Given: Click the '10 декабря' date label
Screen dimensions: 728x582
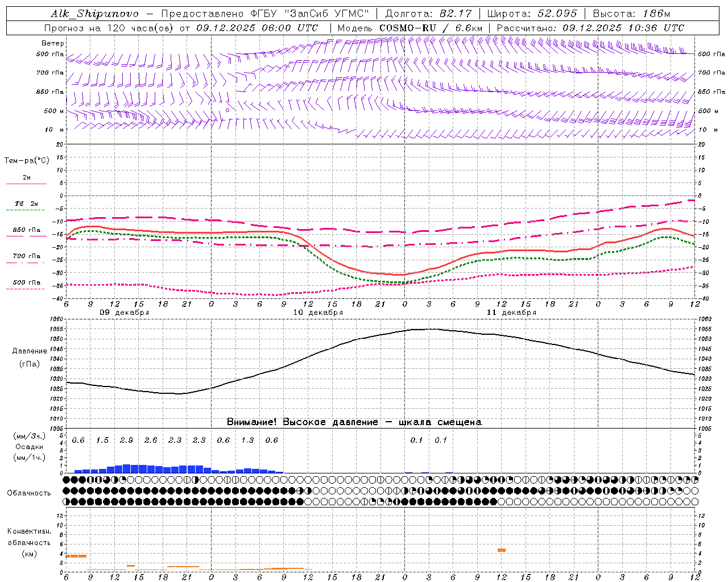Looking at the screenshot, I should 318,313.
